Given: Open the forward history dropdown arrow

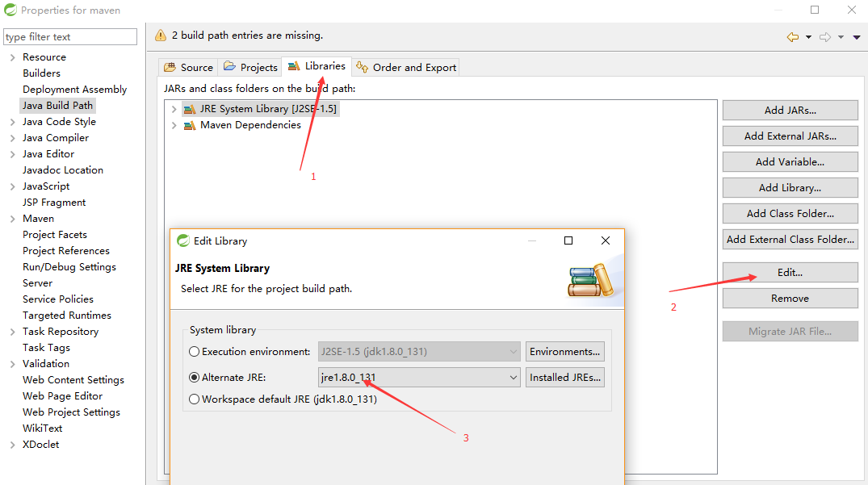Looking at the screenshot, I should [x=841, y=37].
